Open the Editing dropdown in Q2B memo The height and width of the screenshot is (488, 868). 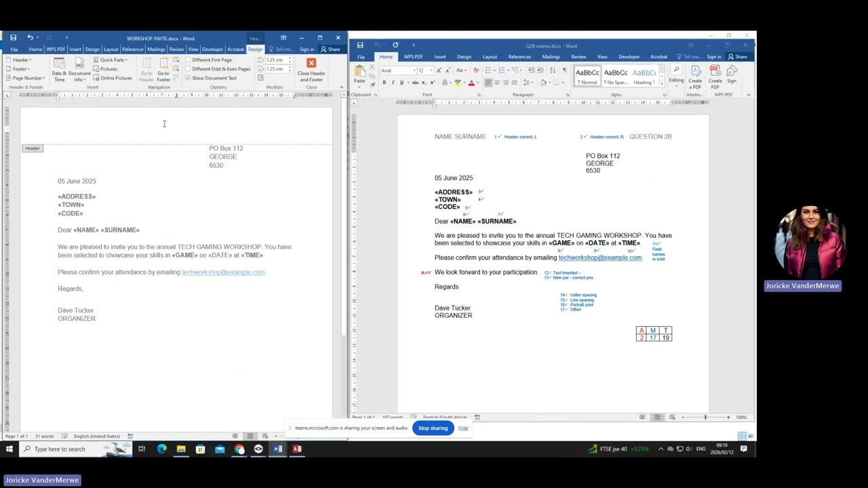676,75
